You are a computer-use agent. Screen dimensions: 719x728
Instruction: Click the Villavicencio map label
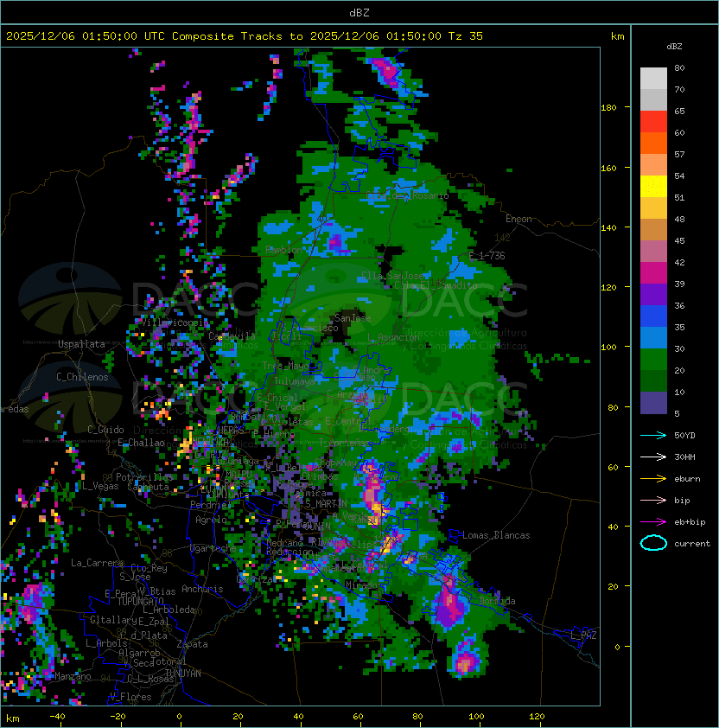pyautogui.click(x=175, y=322)
